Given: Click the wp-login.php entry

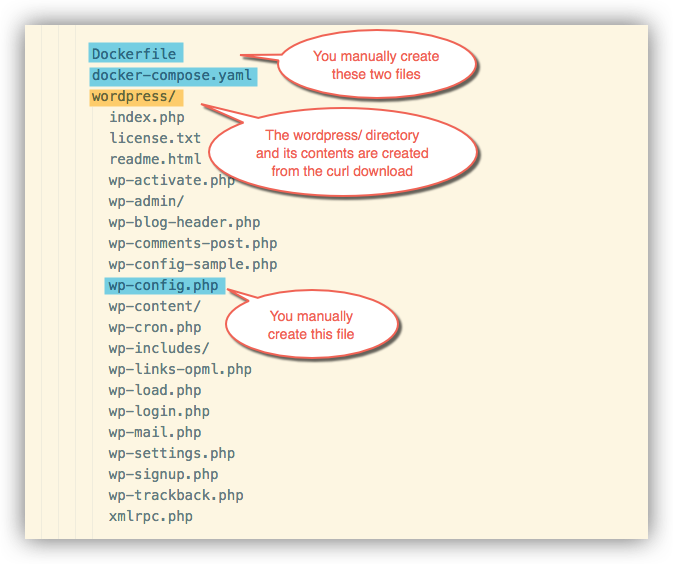Looking at the screenshot, I should click(159, 411).
